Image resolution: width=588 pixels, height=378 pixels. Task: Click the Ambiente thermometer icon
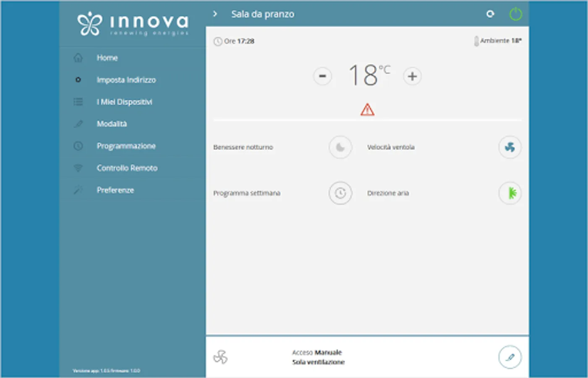pyautogui.click(x=476, y=41)
